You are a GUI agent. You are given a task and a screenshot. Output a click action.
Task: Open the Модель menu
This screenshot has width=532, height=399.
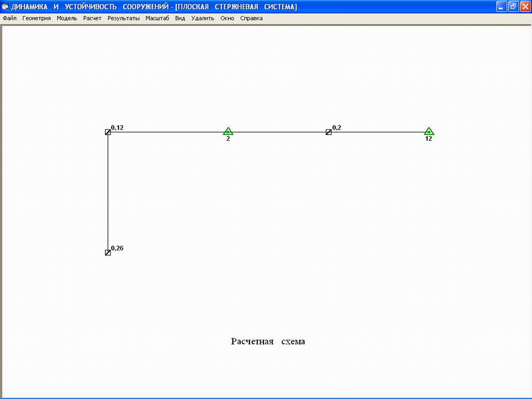[67, 19]
